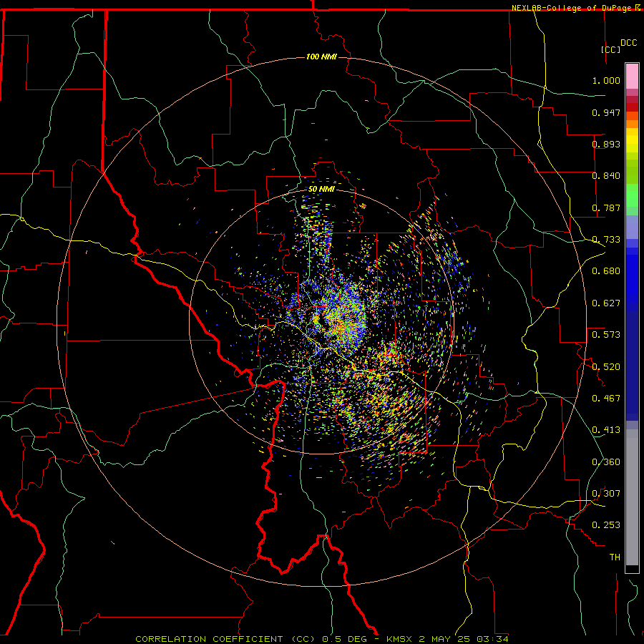Viewport: 644px width, 644px height.
Task: Pick the gray color bar segment
Action: pos(632,497)
